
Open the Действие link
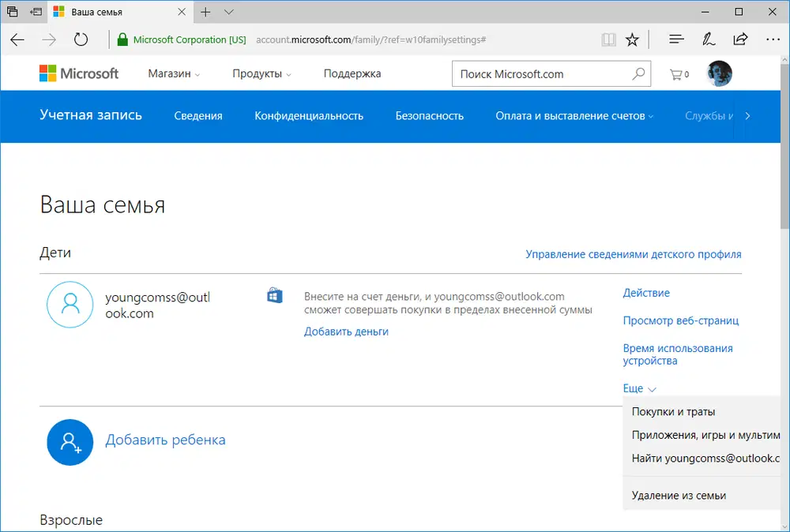646,293
